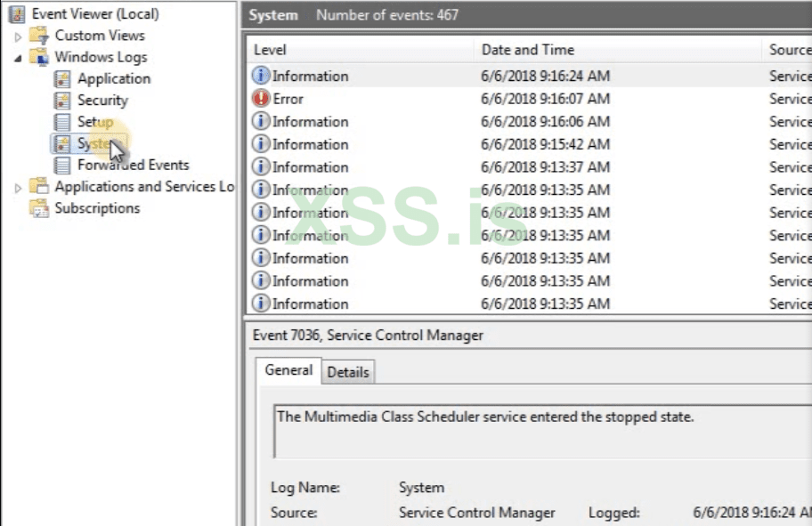Viewport: 812px width, 526px height.
Task: Select the General tab
Action: click(x=288, y=370)
